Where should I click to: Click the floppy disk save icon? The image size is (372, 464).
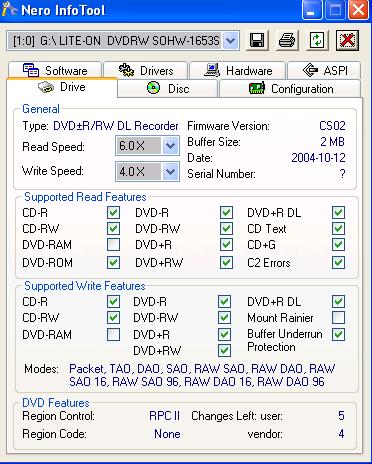(257, 41)
